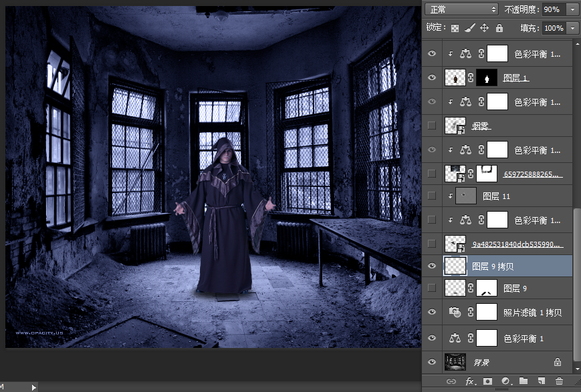Expand the 不透明度 opacity slider arrow
Viewport: 581px width, 392px height.
pyautogui.click(x=572, y=9)
